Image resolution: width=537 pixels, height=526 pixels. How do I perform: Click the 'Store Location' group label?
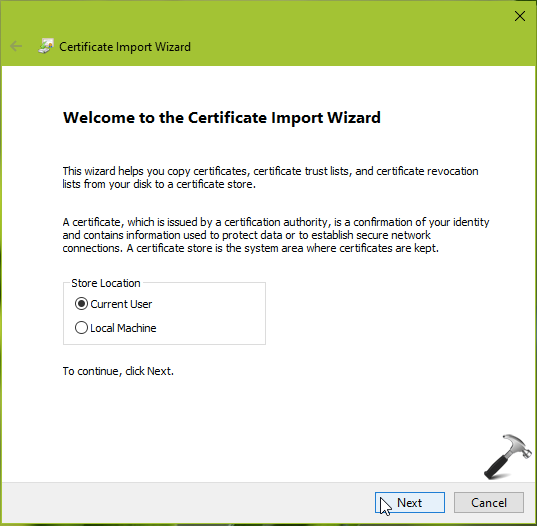pyautogui.click(x=106, y=283)
